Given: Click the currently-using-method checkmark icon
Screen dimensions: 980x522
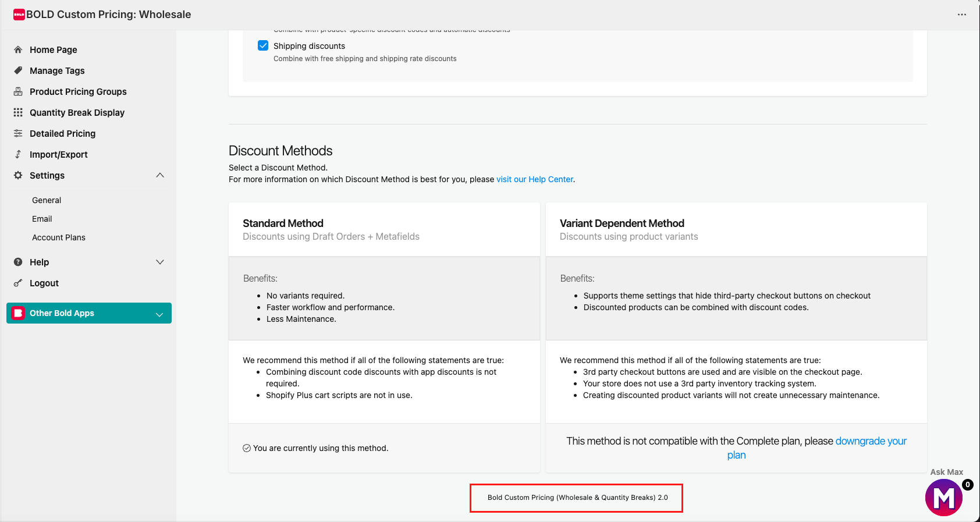Looking at the screenshot, I should coord(247,448).
